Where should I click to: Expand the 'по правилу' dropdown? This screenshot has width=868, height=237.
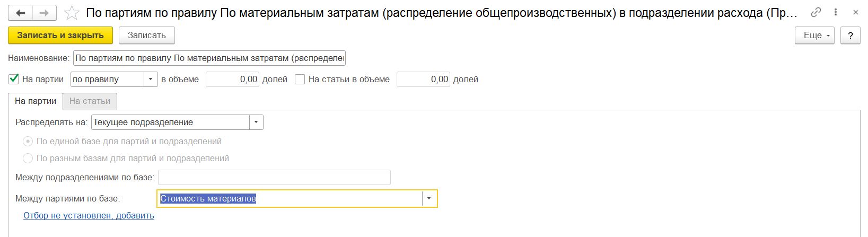click(151, 79)
